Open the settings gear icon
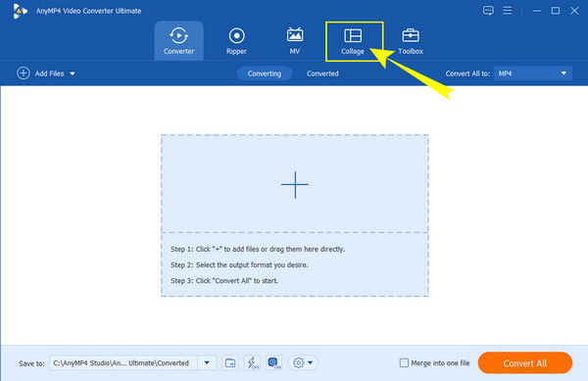The width and height of the screenshot is (588, 381). pos(299,362)
